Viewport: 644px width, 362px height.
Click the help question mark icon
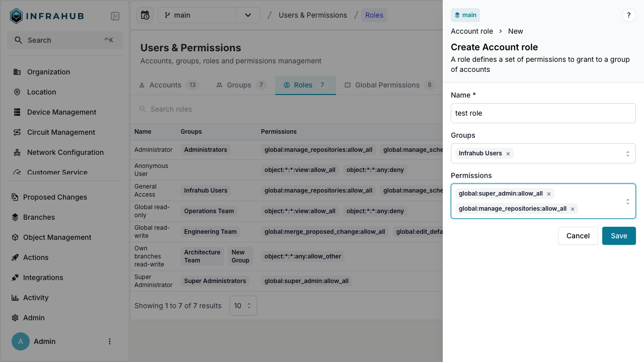tap(628, 15)
